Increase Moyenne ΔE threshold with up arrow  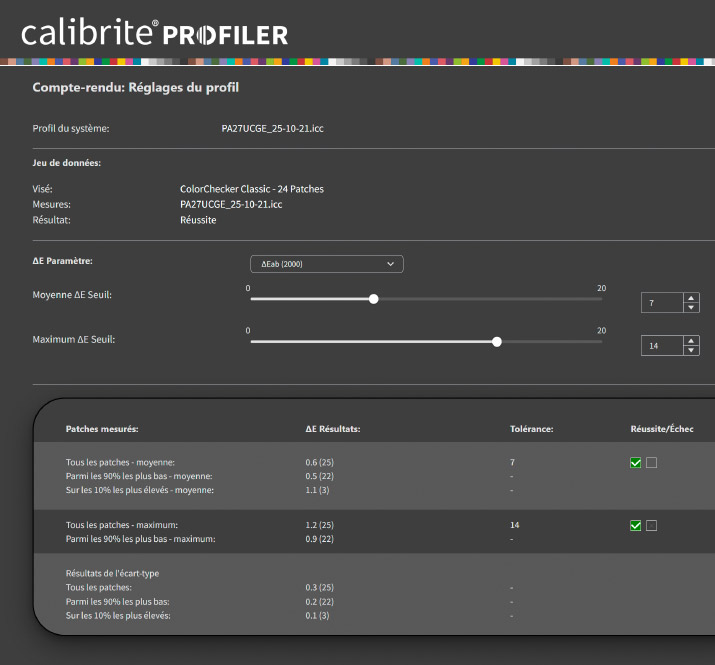pos(691,297)
